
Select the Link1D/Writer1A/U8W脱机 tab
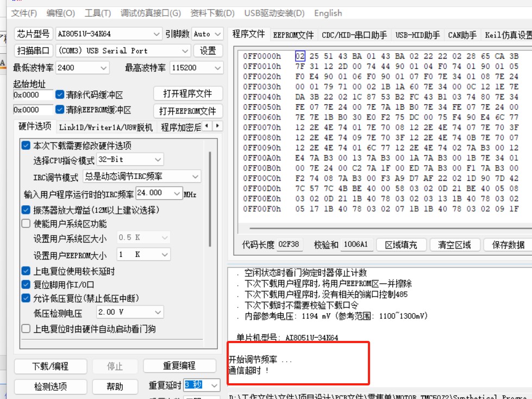(x=106, y=128)
